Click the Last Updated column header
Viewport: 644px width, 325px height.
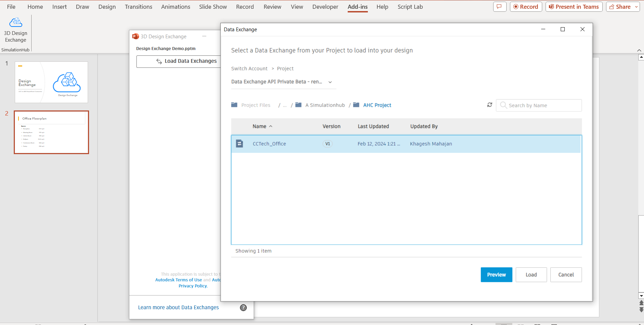pyautogui.click(x=373, y=126)
